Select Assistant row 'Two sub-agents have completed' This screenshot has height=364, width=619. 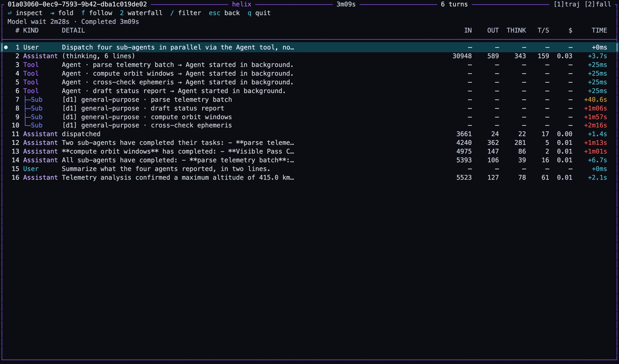click(309, 143)
